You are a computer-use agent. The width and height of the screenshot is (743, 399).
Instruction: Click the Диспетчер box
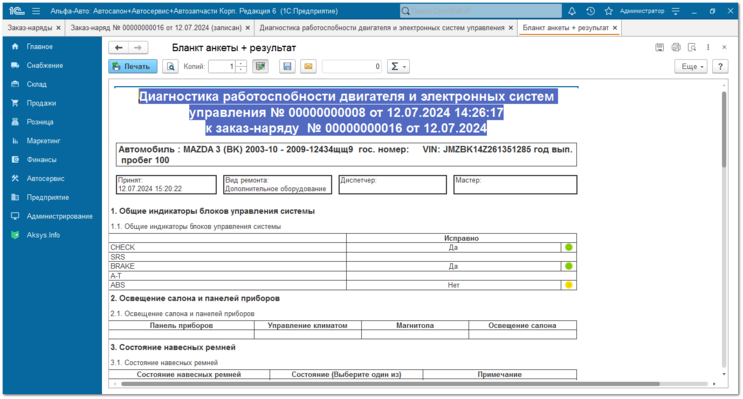pos(393,184)
